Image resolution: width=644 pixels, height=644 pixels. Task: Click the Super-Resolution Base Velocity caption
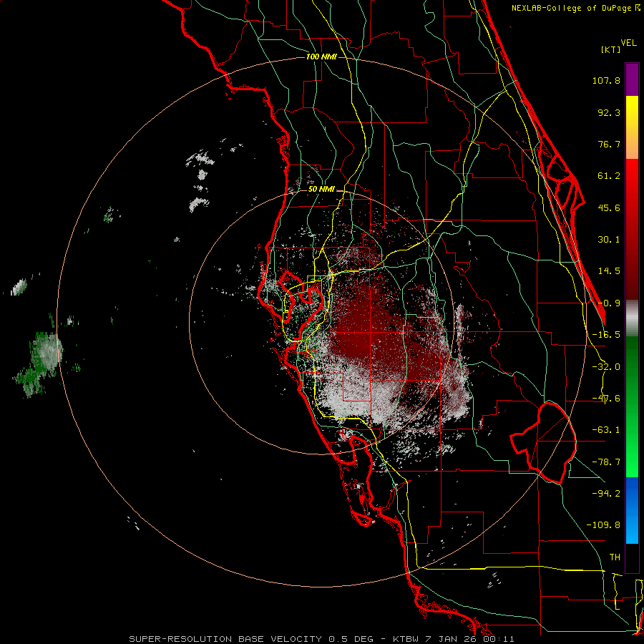click(x=321, y=639)
